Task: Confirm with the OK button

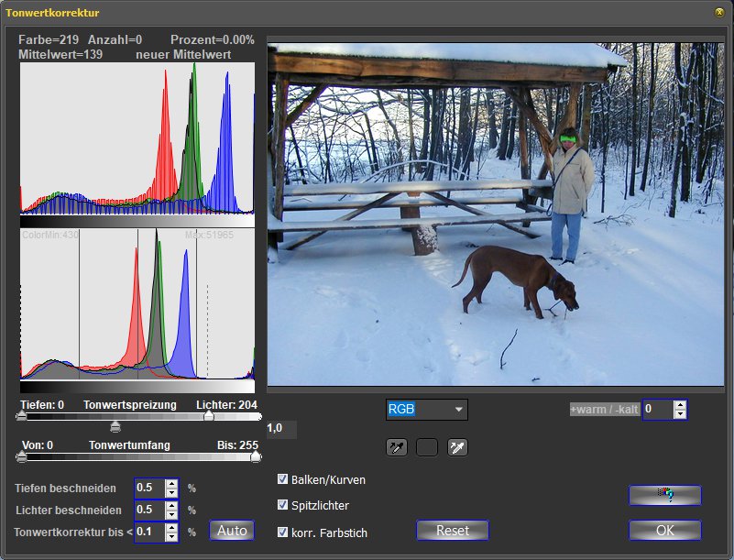Action: (x=664, y=531)
